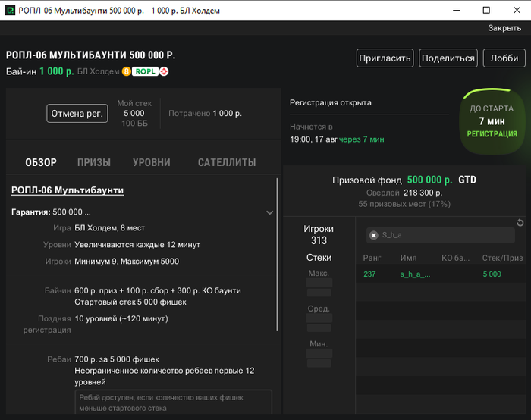Click 10 уровней (~120 минут) text
Image resolution: width=531 pixels, height=420 pixels.
click(121, 319)
